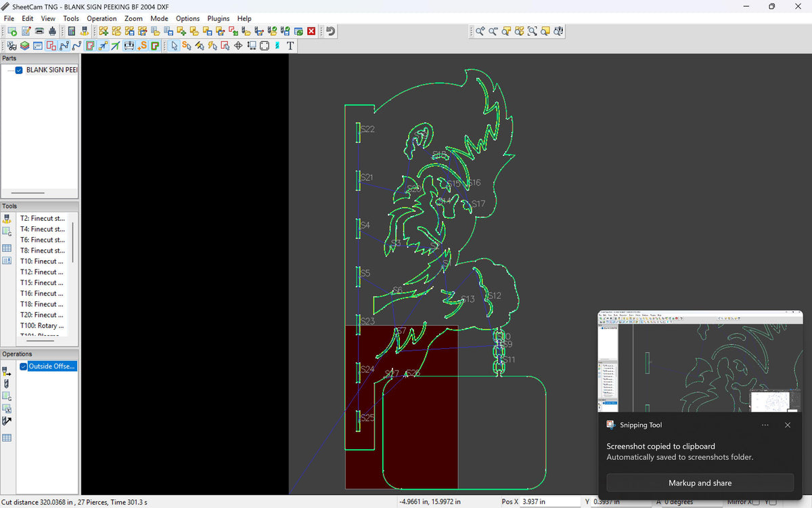Click operations table grid icon
The image size is (812, 508).
coord(7,438)
